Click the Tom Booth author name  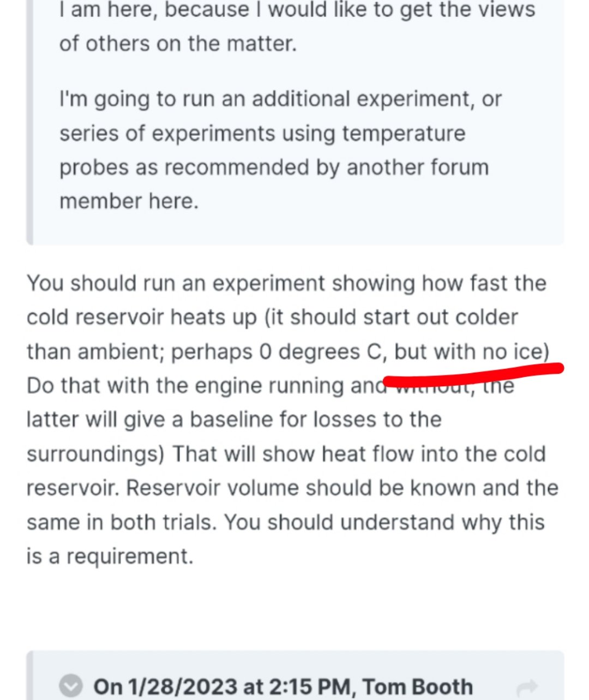click(417, 686)
